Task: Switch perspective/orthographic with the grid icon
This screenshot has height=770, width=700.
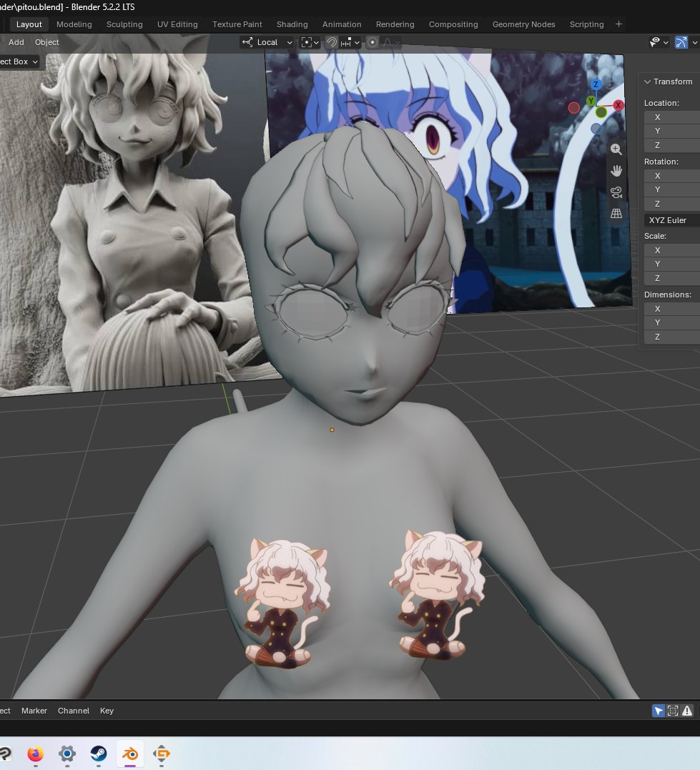Action: pos(616,214)
